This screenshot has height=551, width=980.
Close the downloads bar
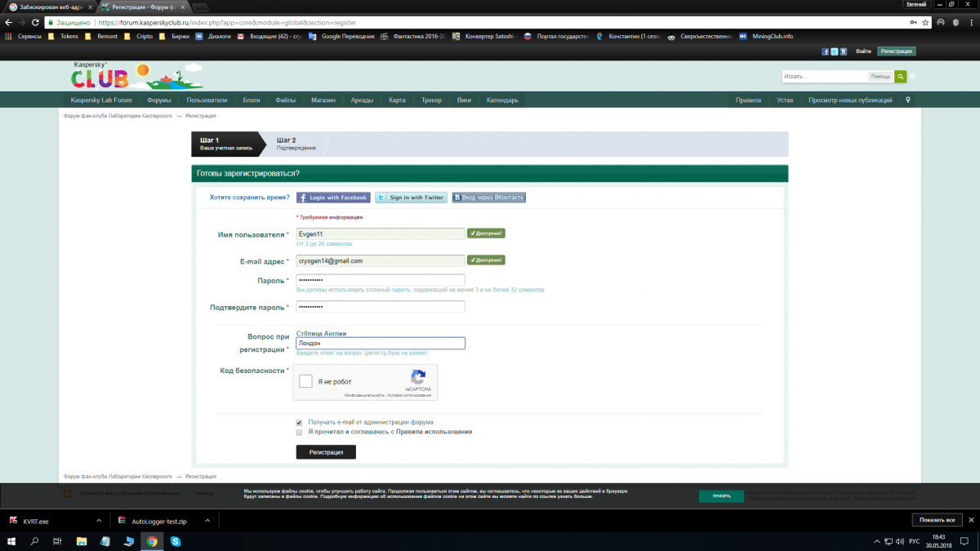pos(969,520)
